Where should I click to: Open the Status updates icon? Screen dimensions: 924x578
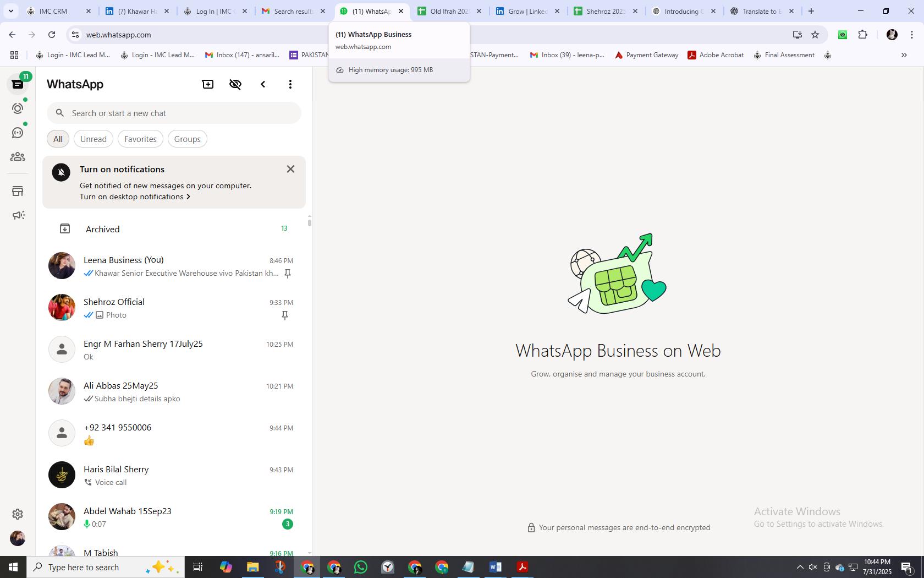pyautogui.click(x=18, y=108)
